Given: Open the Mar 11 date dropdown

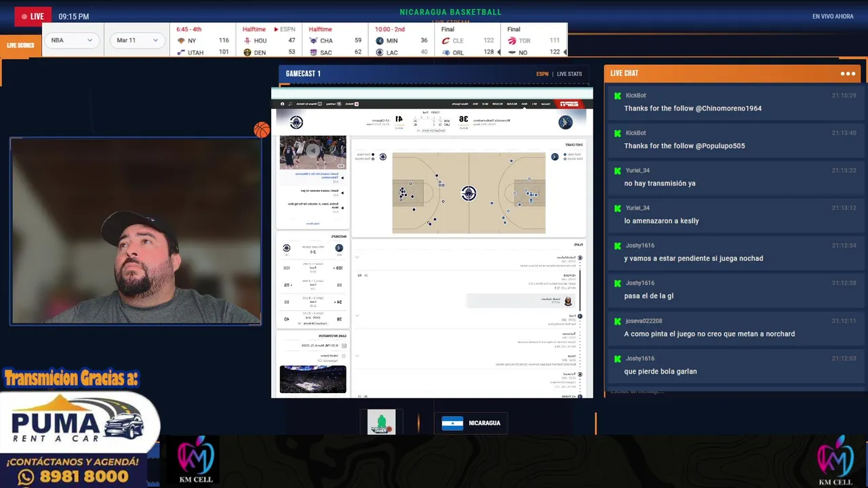Looking at the screenshot, I should [x=137, y=41].
